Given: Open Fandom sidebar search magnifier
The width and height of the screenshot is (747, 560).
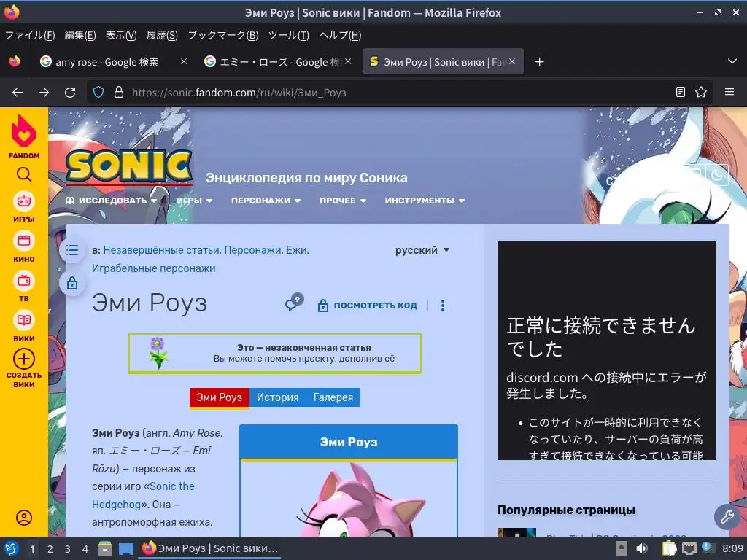Looking at the screenshot, I should (x=24, y=175).
